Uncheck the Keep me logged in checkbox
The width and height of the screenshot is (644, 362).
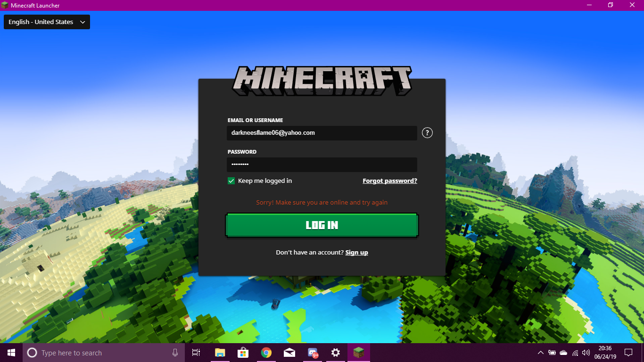[x=231, y=181]
